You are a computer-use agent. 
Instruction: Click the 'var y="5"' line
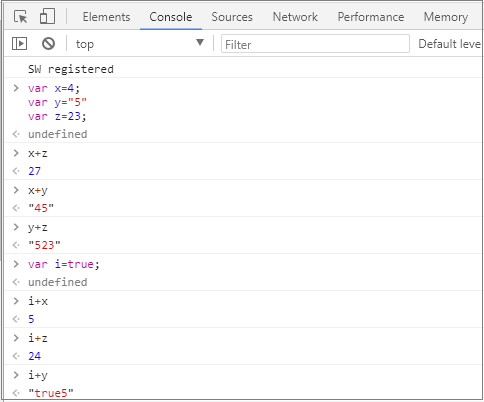(x=57, y=102)
